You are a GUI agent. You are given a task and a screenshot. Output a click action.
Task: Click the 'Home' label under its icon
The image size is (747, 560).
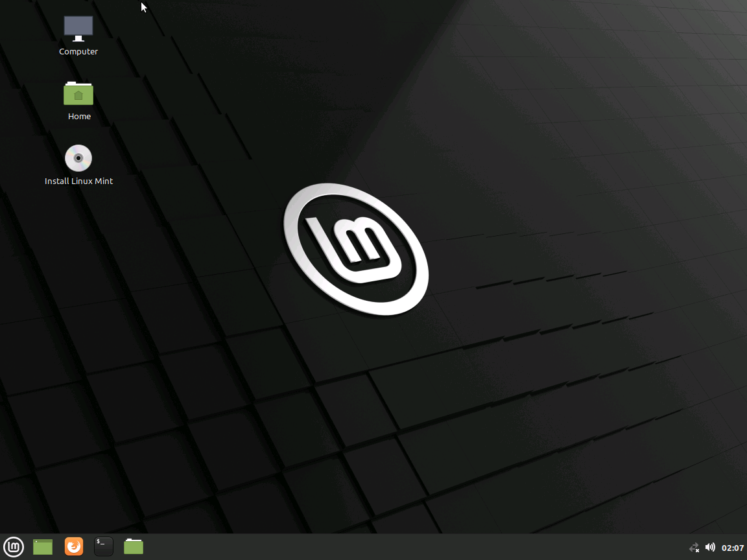tap(79, 116)
